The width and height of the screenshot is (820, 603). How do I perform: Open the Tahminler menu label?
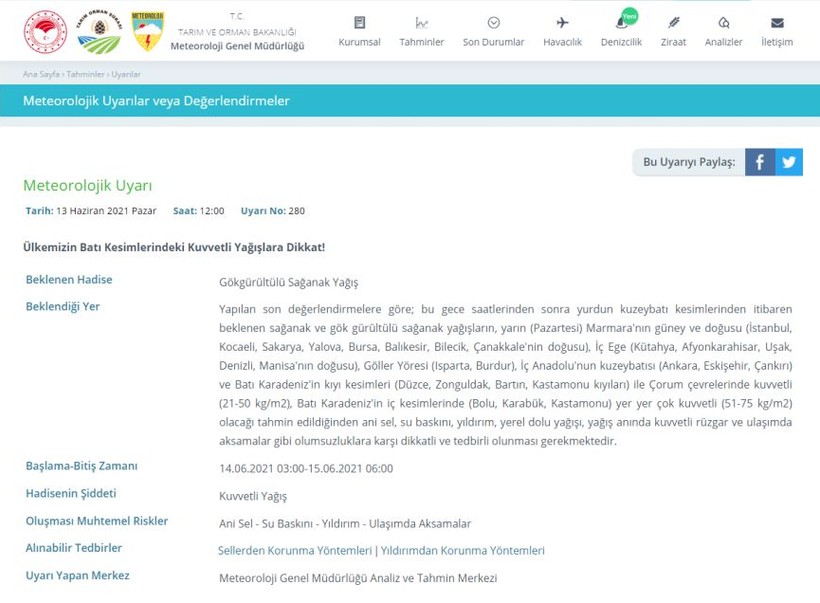(422, 42)
